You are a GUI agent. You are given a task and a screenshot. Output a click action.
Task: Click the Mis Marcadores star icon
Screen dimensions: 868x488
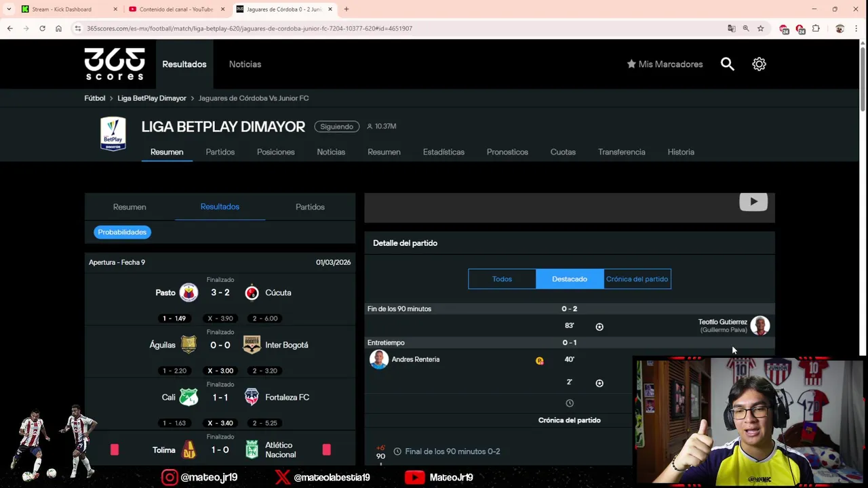point(631,64)
